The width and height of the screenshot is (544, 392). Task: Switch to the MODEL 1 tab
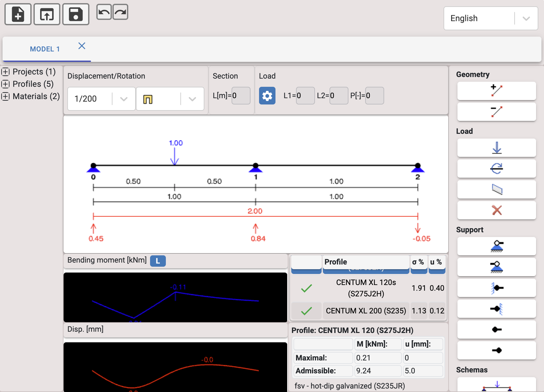click(x=45, y=49)
